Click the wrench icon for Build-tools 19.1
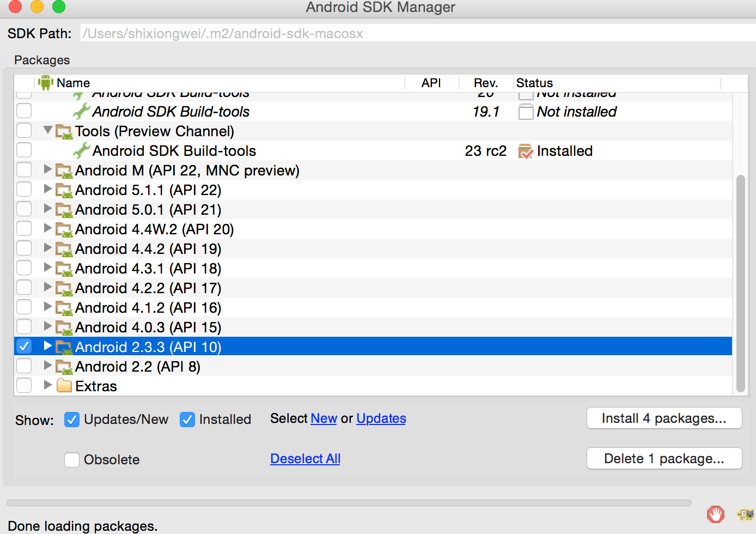The height and width of the screenshot is (534, 756). click(82, 111)
